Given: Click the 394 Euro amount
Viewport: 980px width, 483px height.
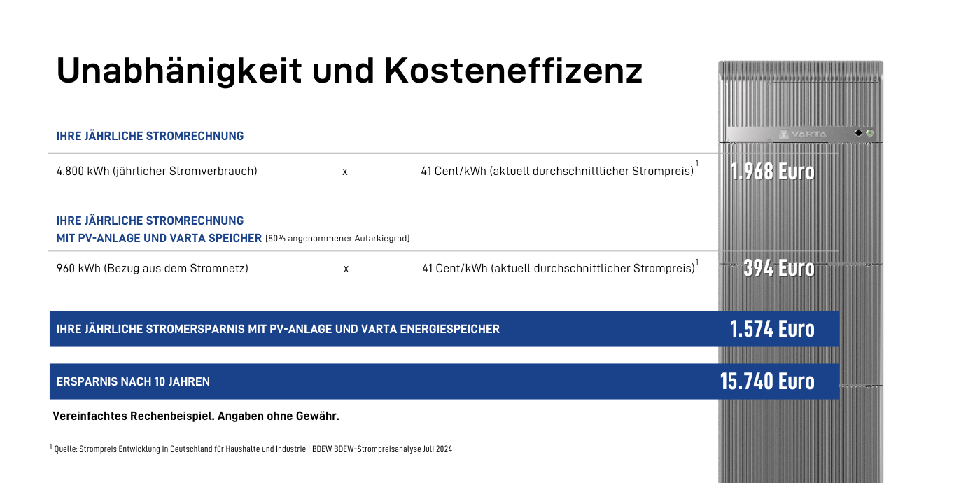Looking at the screenshot, I should pos(778,268).
